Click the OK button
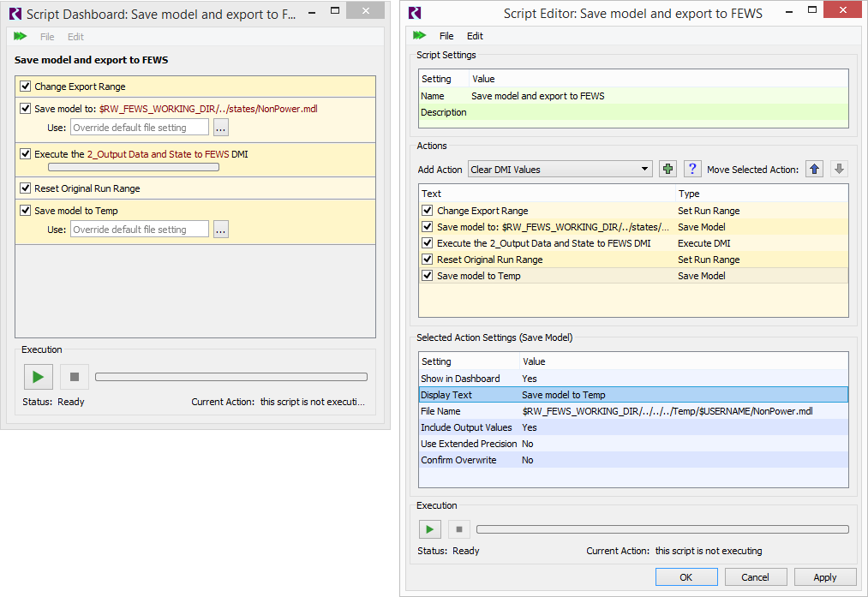The width and height of the screenshot is (868, 597). [686, 576]
